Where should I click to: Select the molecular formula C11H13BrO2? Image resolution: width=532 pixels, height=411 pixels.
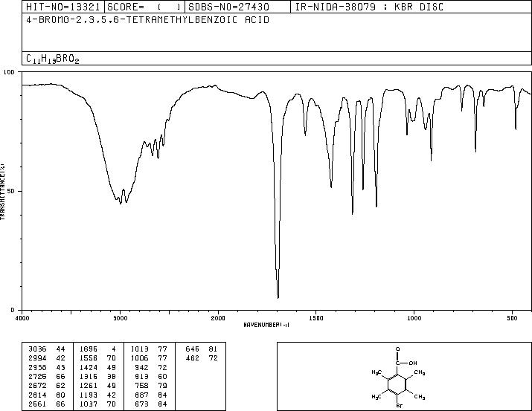click(x=53, y=59)
